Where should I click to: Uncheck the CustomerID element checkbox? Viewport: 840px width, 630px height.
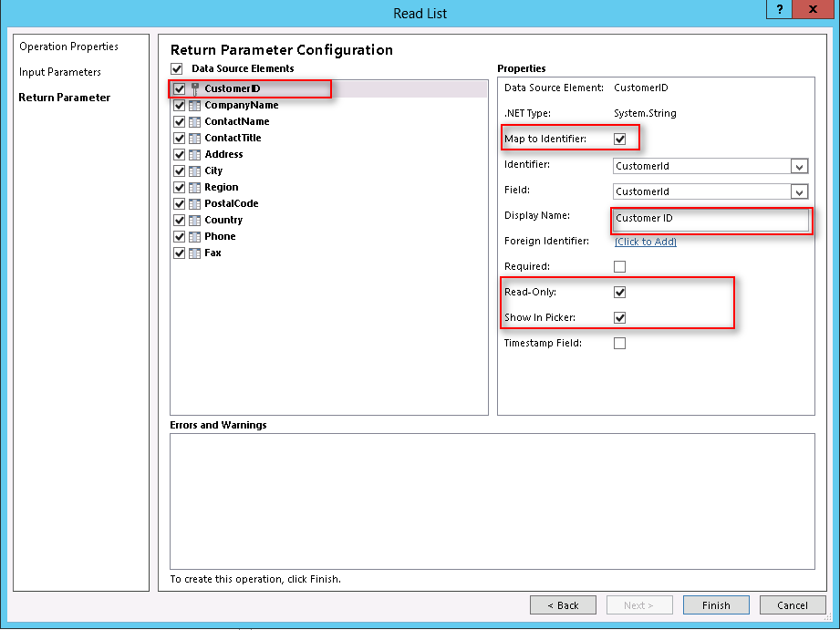(180, 89)
